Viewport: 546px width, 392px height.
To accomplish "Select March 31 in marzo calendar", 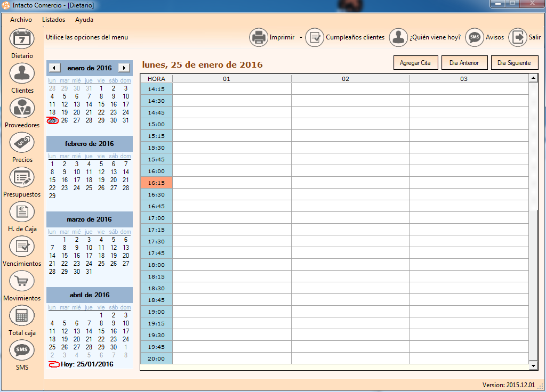I will pos(89,271).
